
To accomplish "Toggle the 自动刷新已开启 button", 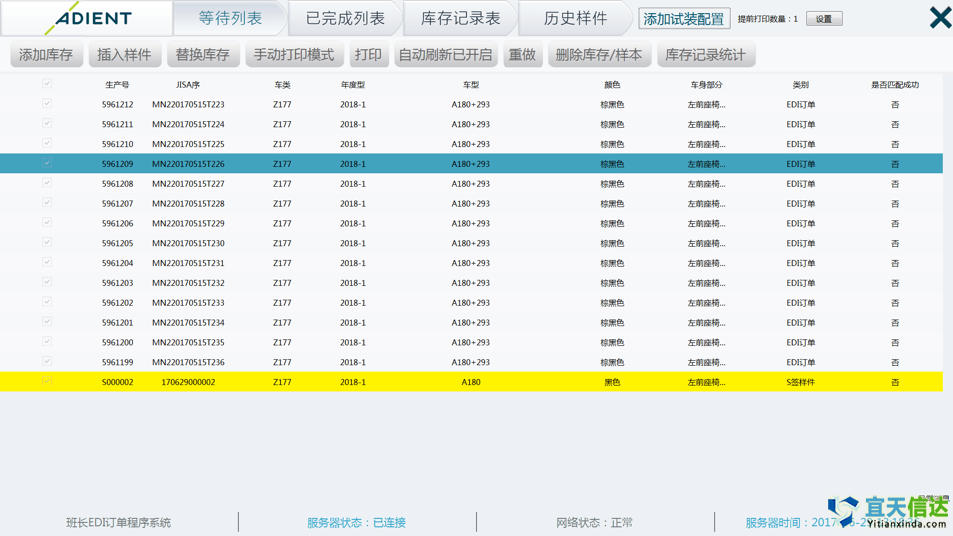I will pyautogui.click(x=445, y=55).
